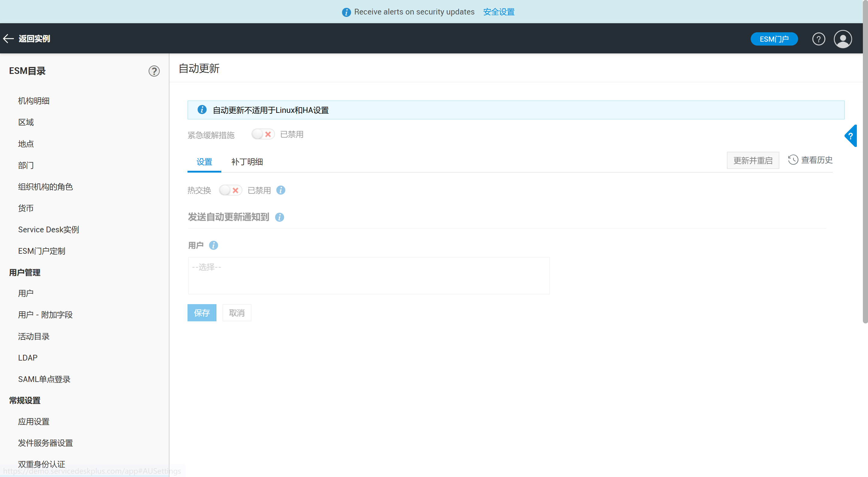The height and width of the screenshot is (477, 868).
Task: Enable the 热交换 toggle switch
Action: click(x=230, y=190)
